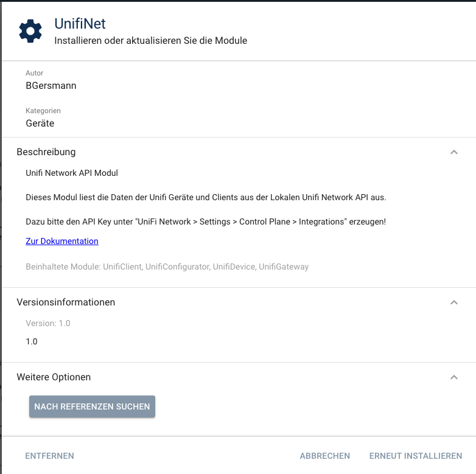Click the UnifiNet module gear icon

(30, 31)
